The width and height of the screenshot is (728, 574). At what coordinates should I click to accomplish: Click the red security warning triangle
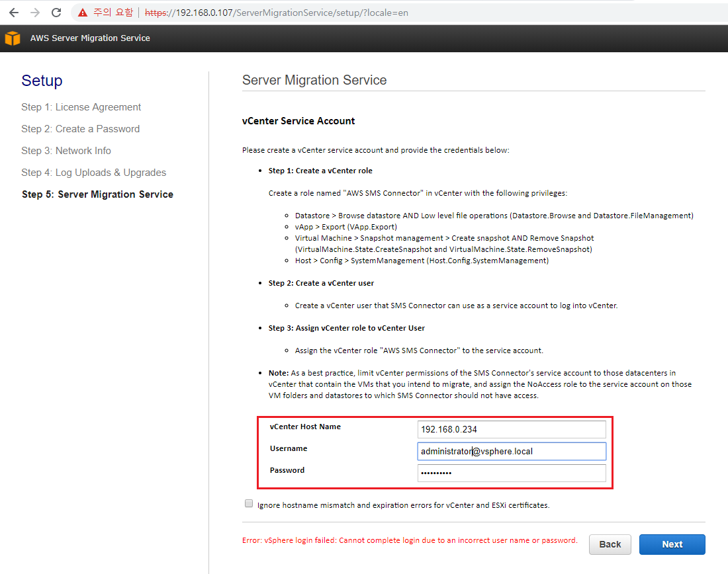[83, 13]
